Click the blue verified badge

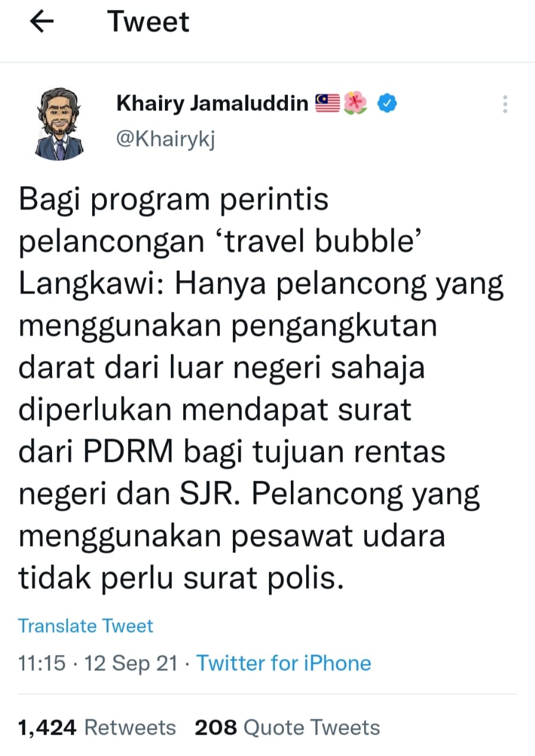tap(387, 103)
